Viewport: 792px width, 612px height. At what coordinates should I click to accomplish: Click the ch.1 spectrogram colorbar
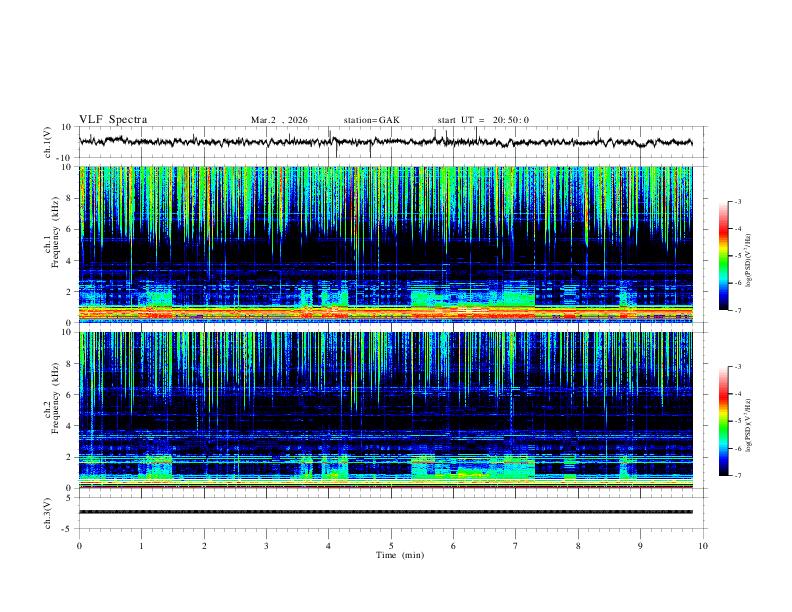[723, 256]
